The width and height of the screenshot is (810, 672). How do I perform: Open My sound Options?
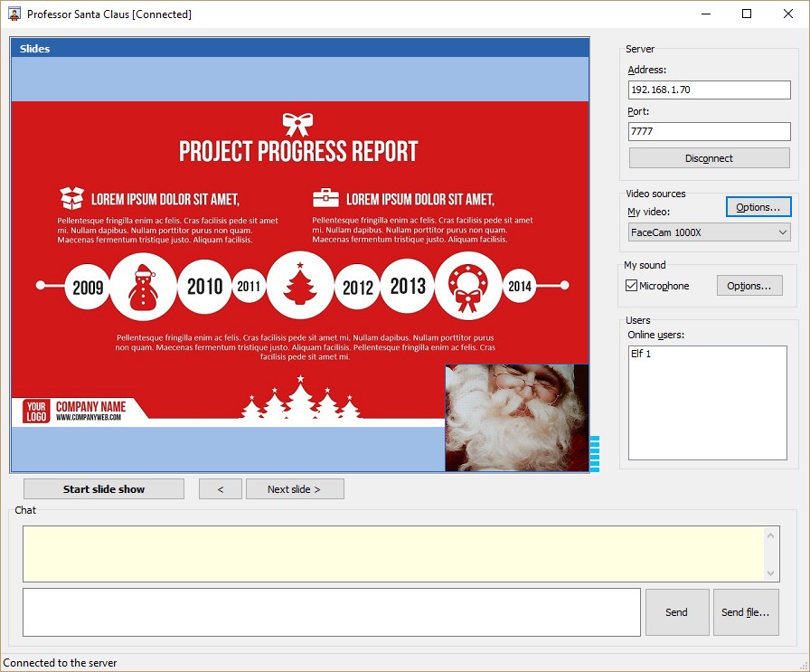click(x=749, y=286)
